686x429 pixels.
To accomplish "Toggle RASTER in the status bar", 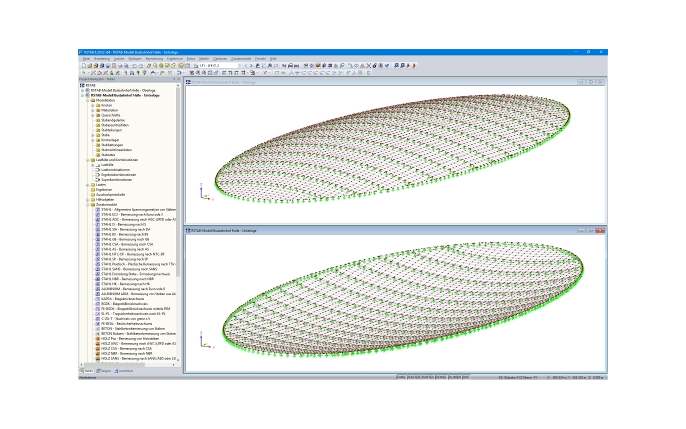I will pyautogui.click(x=414, y=377).
